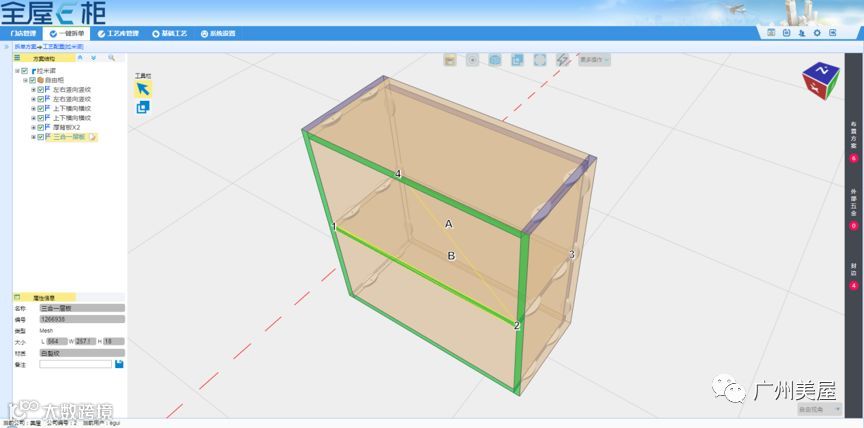Click the 'Mesh' type value

46,331
